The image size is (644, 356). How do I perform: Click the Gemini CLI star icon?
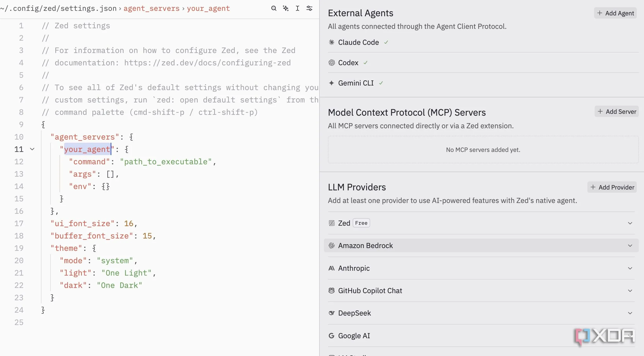(331, 83)
